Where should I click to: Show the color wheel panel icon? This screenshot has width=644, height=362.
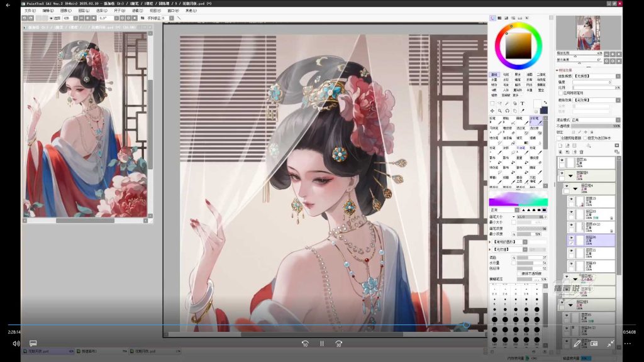point(493,18)
